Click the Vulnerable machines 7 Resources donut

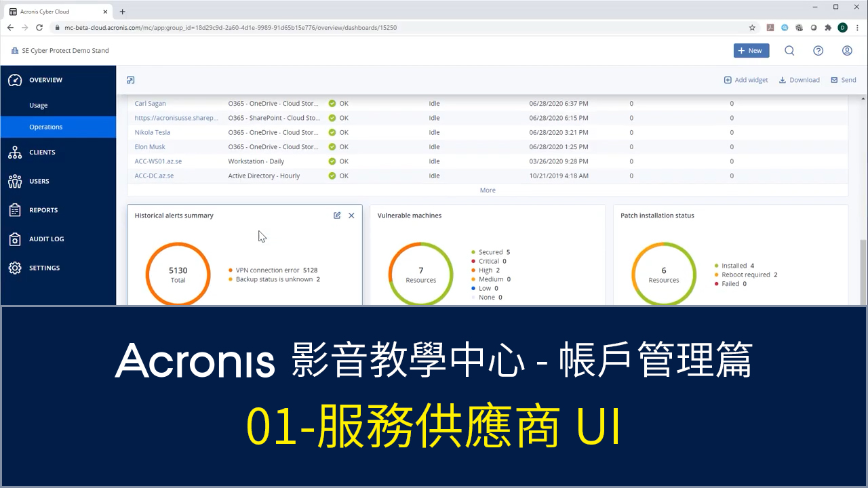(x=420, y=274)
